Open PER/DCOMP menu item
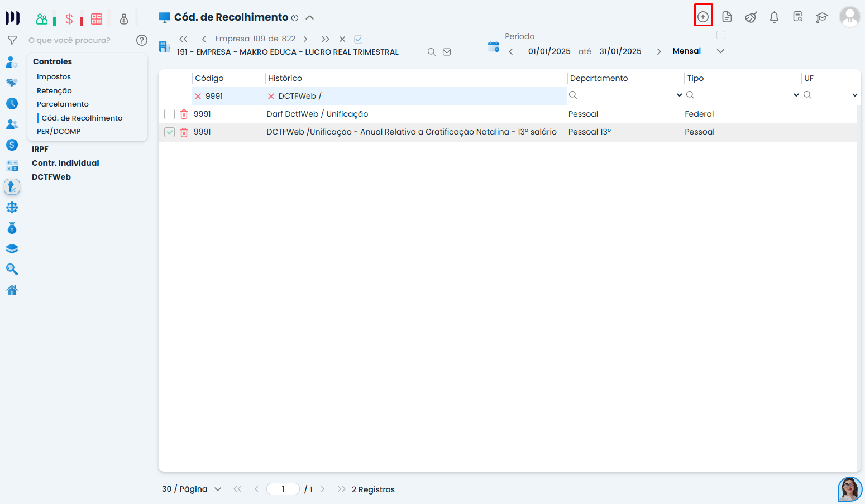Viewport: 865px width, 504px height. (x=59, y=131)
